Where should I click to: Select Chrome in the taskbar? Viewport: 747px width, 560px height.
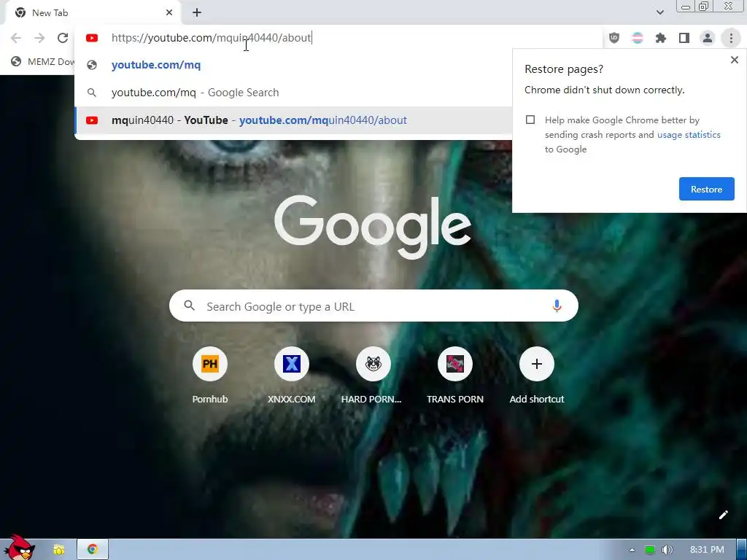pyautogui.click(x=93, y=550)
